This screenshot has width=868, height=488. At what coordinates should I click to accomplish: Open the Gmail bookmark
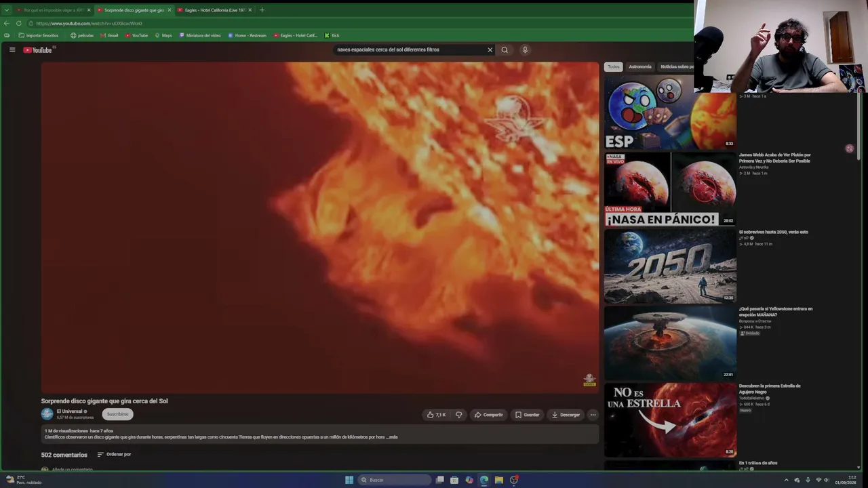coord(109,35)
